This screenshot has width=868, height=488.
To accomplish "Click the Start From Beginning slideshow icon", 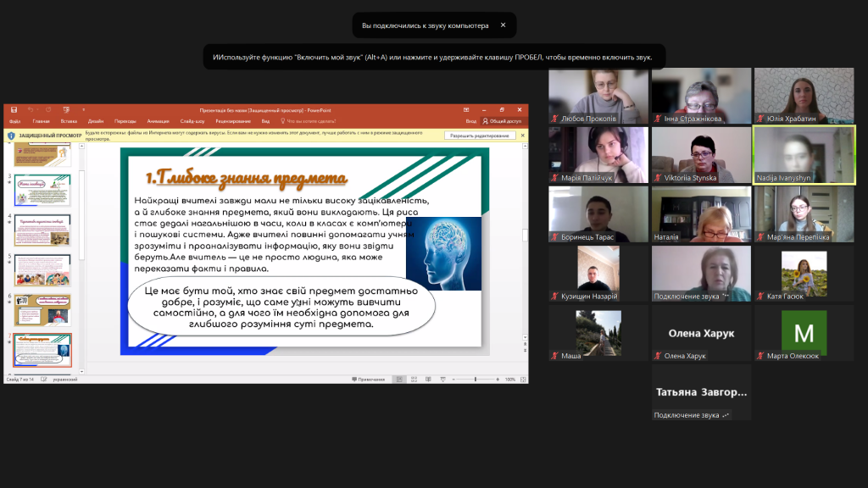I will click(x=66, y=110).
